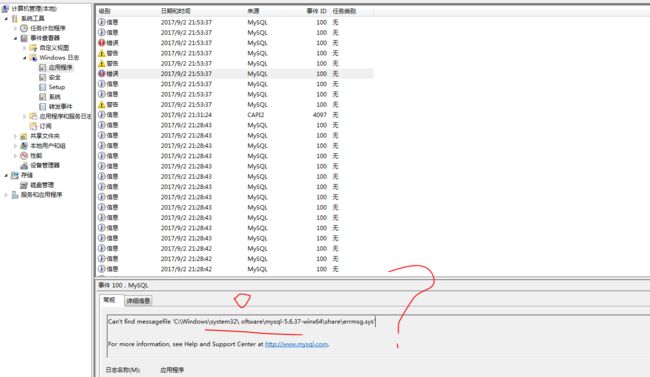Expand the 本地用户和组 tree node
Viewport: 650px width, 377px height.
click(15, 146)
